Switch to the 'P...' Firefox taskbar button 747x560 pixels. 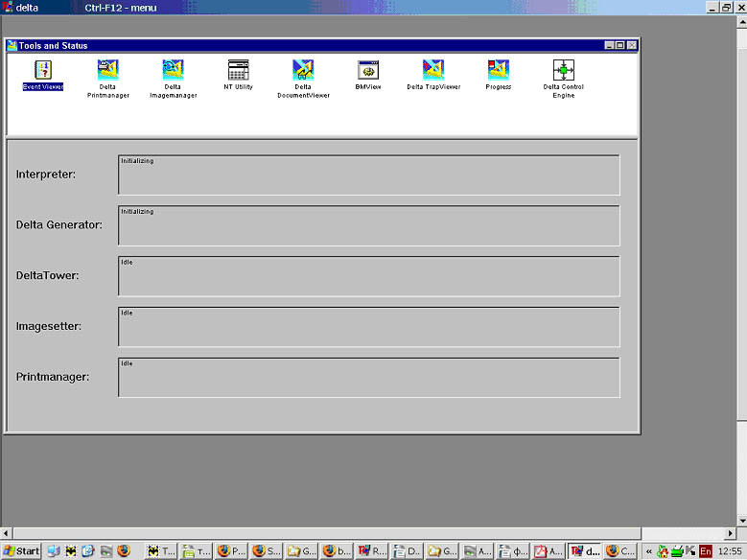click(230, 551)
